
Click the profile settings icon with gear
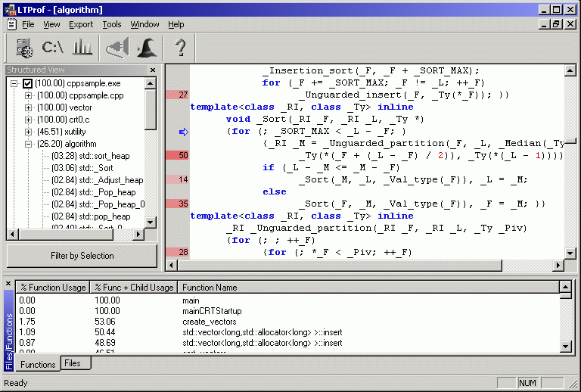coord(24,48)
